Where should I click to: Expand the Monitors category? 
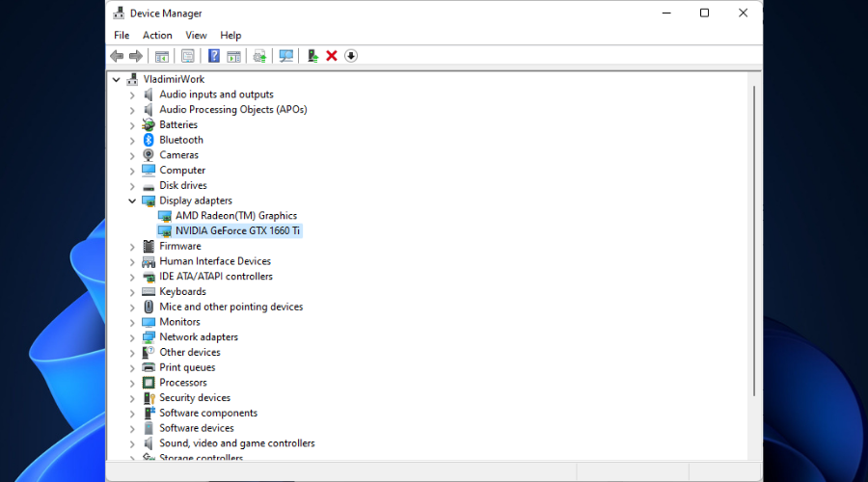132,323
